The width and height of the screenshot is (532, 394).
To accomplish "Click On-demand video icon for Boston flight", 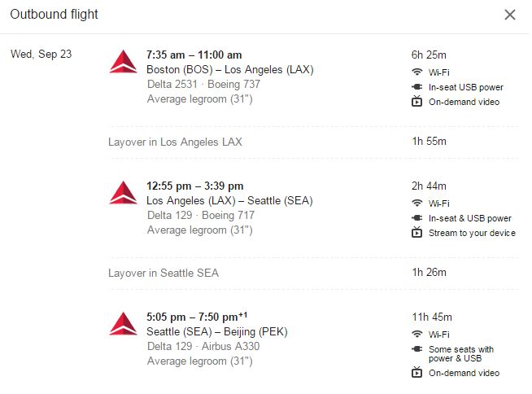I will click(417, 102).
